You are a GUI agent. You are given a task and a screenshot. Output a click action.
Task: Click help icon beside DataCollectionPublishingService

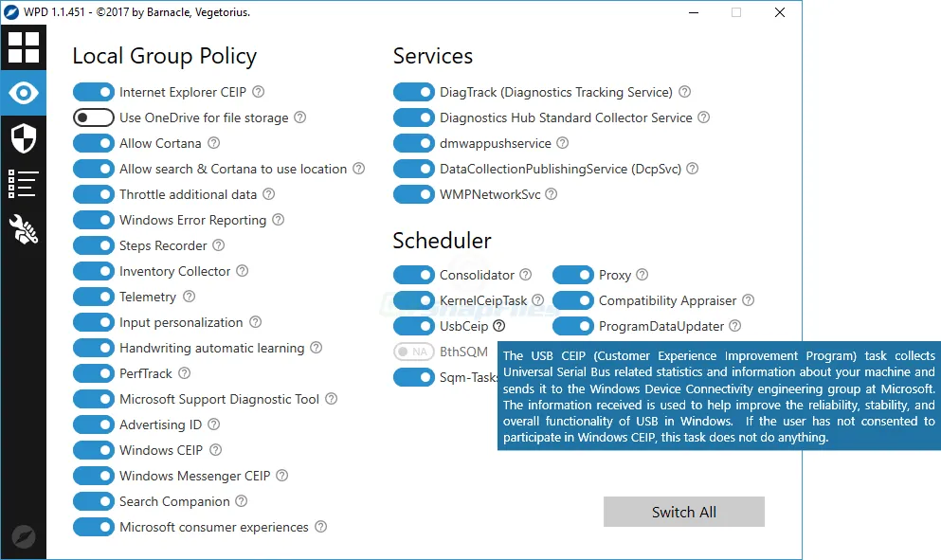coord(692,169)
